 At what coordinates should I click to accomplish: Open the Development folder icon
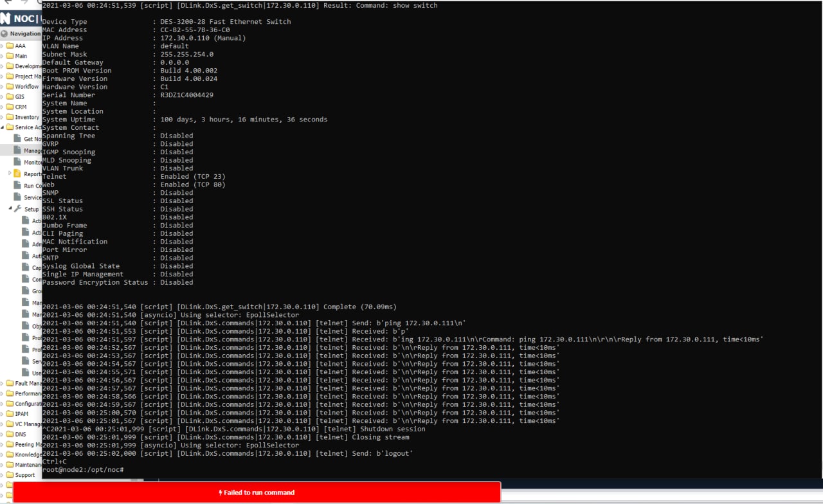tap(10, 66)
